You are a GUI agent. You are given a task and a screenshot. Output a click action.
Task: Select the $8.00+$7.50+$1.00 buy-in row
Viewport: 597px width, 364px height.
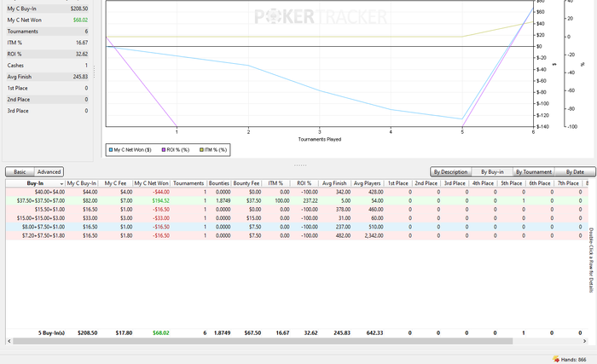point(297,227)
